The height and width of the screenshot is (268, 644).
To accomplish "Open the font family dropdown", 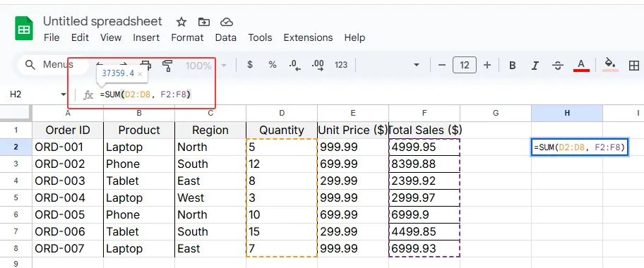I will (416, 65).
